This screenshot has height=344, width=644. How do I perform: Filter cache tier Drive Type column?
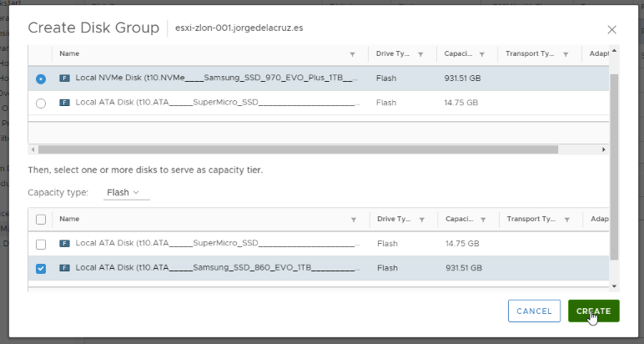coord(420,54)
